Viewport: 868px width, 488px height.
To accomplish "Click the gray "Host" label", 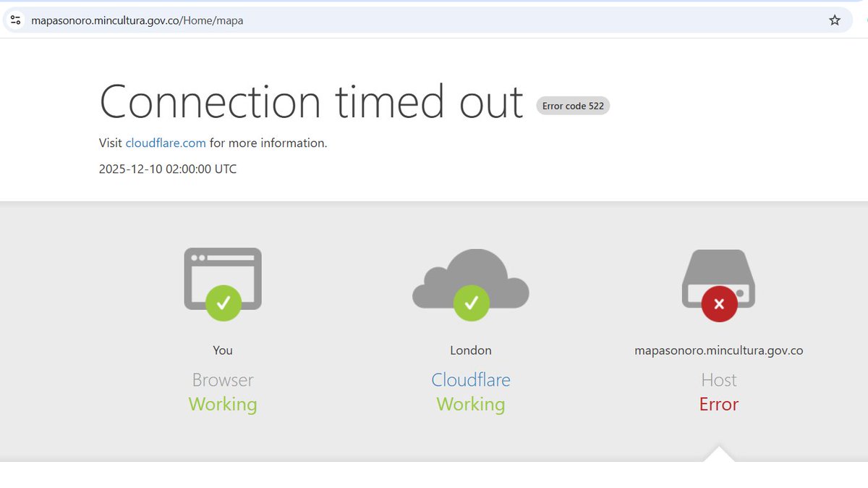I will point(719,380).
